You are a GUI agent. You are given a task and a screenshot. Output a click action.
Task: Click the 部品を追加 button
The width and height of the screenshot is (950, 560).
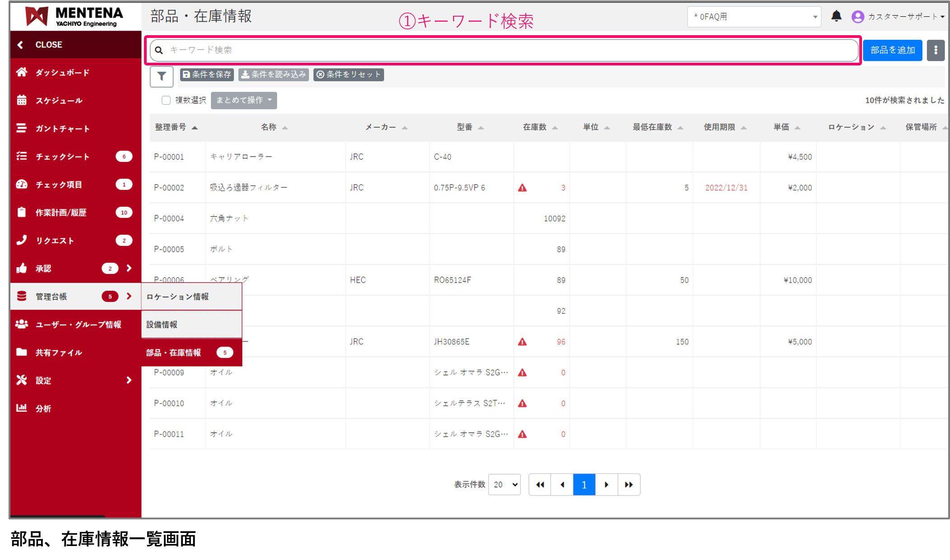click(x=892, y=50)
